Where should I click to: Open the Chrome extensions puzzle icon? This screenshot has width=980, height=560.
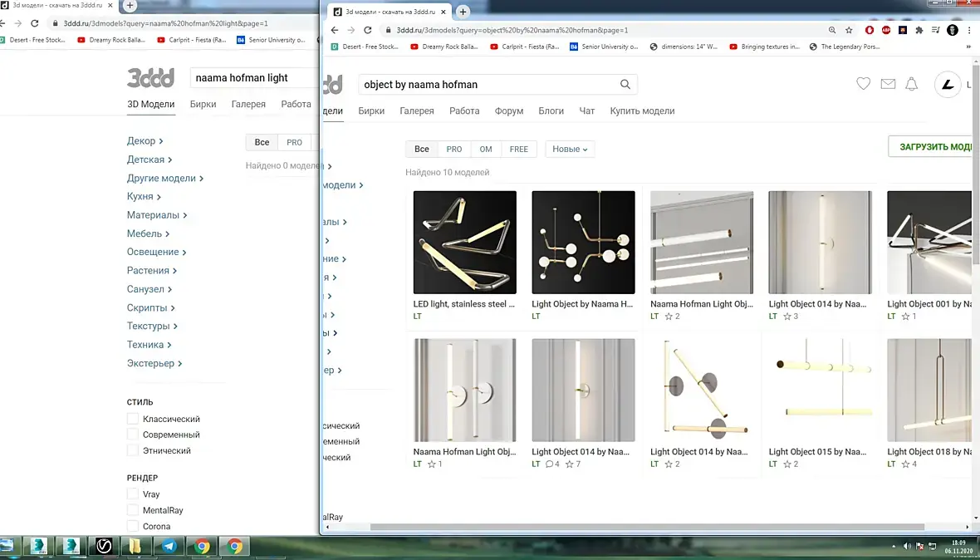tap(919, 30)
